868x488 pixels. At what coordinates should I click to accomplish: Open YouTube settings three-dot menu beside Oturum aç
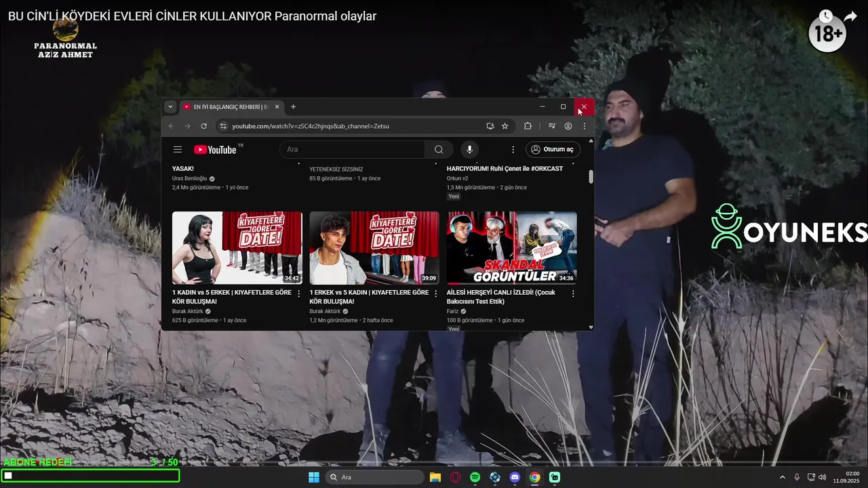tap(513, 150)
